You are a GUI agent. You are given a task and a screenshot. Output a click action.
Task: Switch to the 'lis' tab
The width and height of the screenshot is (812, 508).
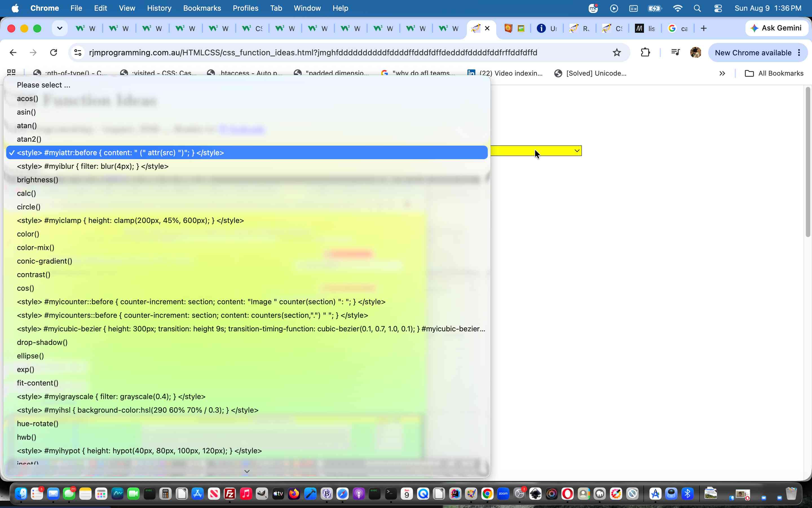pyautogui.click(x=645, y=29)
